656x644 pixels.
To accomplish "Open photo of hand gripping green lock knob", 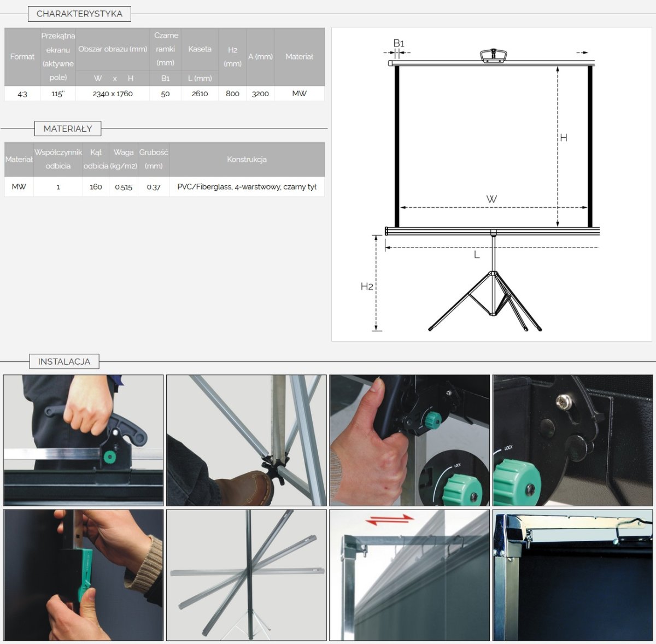I will click(409, 440).
